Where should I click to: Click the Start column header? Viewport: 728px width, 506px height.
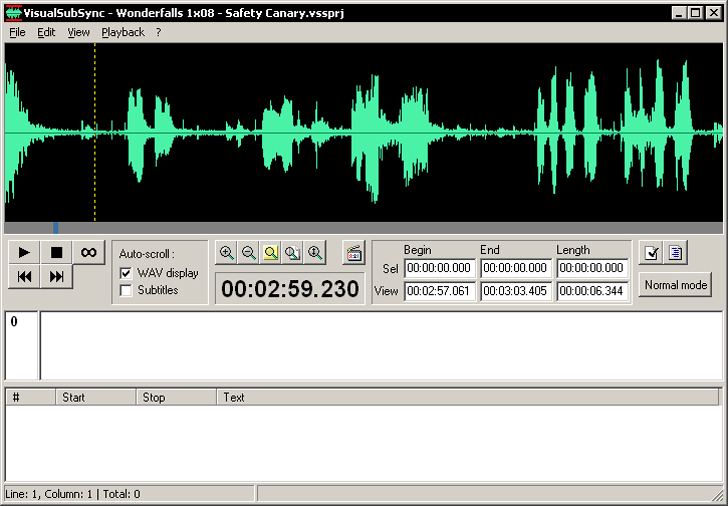click(95, 397)
